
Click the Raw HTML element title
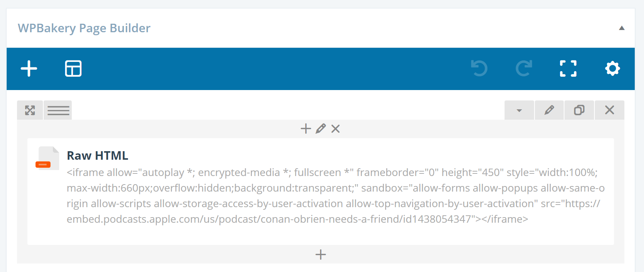[x=98, y=156]
